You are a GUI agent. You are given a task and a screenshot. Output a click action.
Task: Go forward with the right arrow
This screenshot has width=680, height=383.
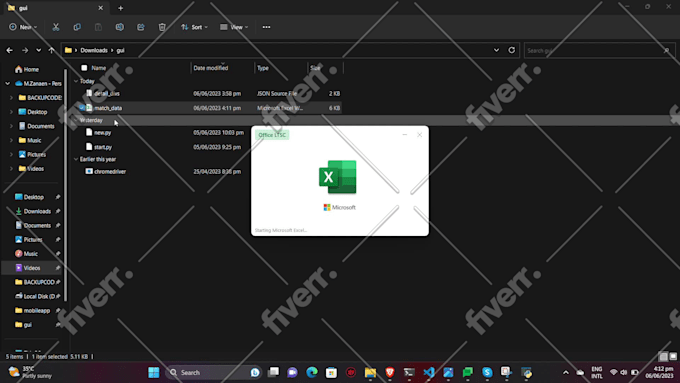[25, 50]
